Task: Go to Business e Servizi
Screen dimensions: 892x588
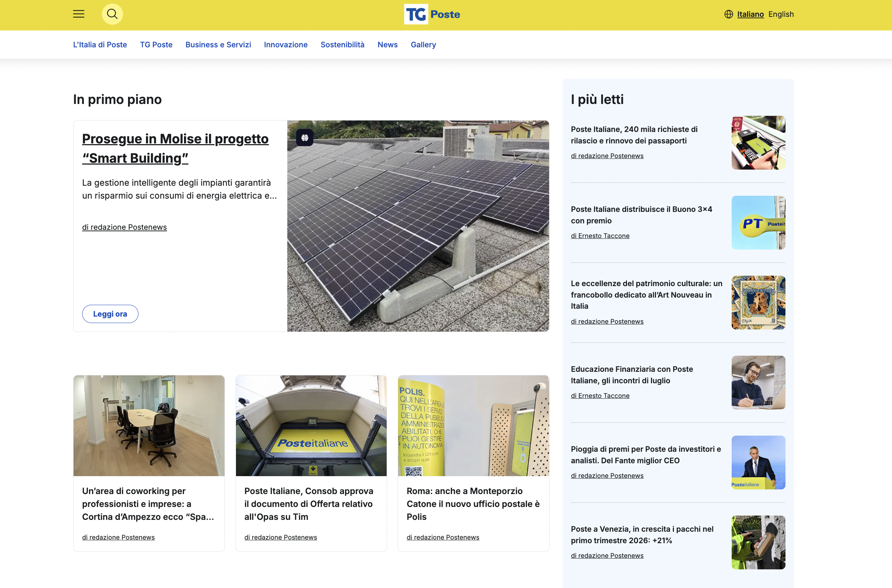Action: [218, 44]
